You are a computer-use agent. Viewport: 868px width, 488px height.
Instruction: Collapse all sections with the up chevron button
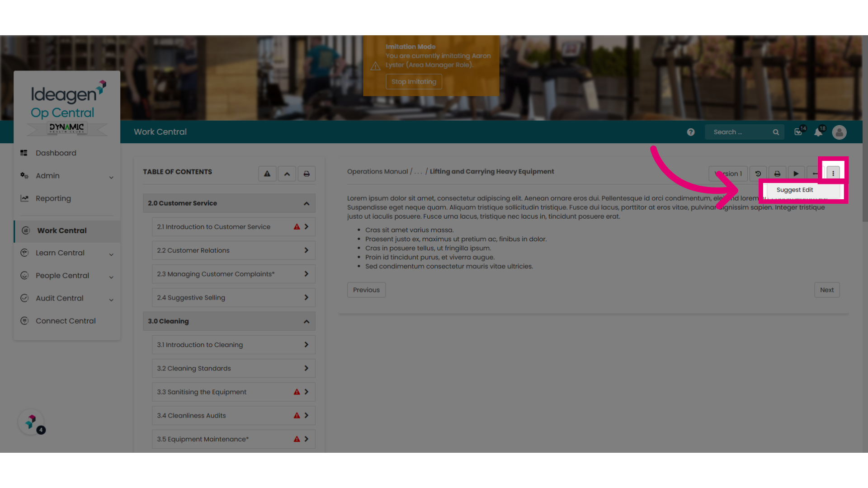coord(287,174)
